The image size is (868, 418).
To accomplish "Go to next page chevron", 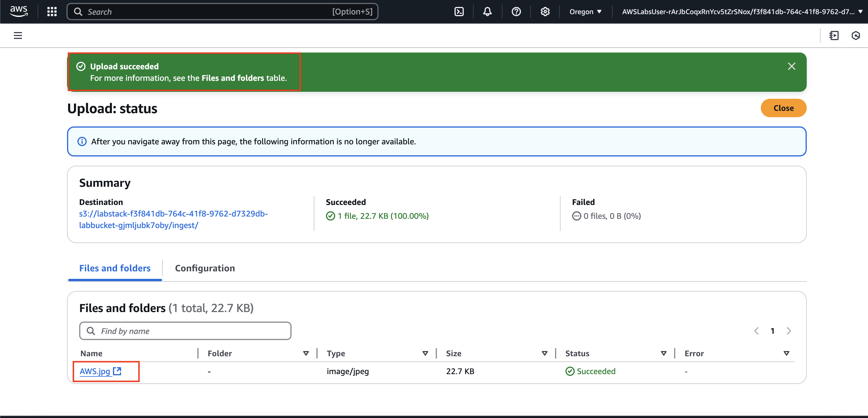I will (x=789, y=331).
